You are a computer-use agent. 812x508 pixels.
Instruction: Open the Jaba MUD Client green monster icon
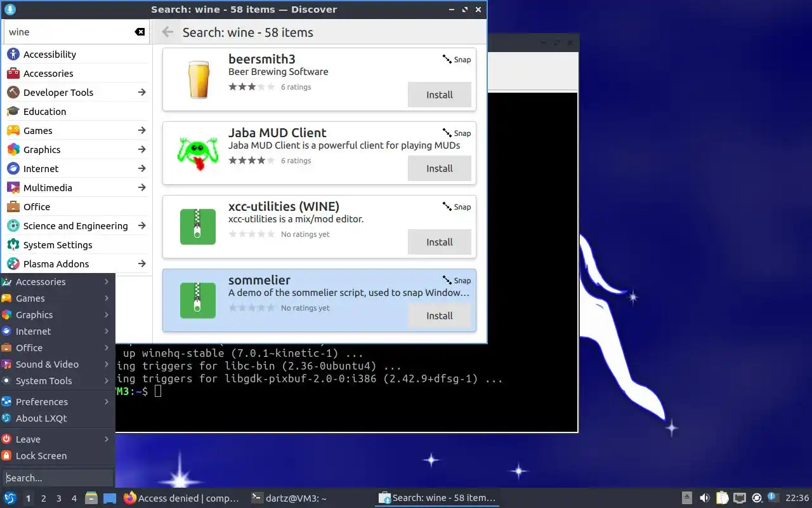pyautogui.click(x=197, y=153)
